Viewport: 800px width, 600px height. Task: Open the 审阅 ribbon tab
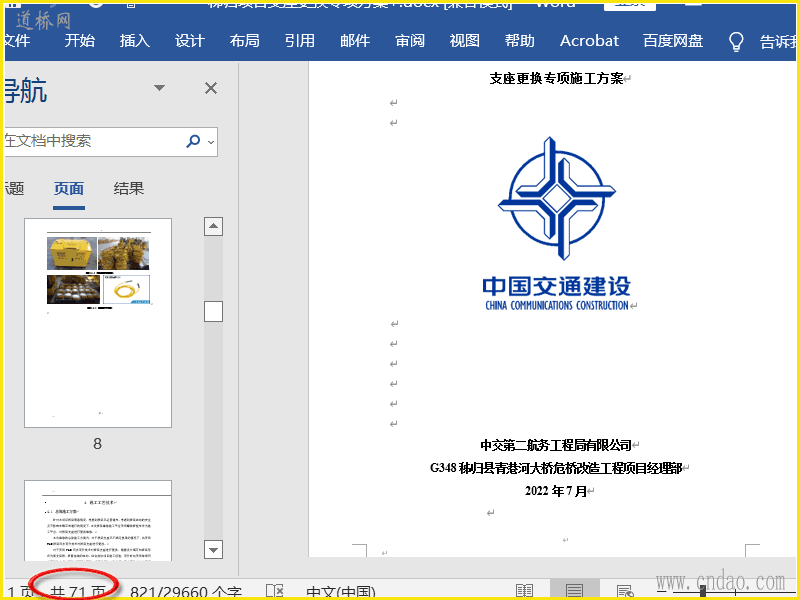(410, 41)
